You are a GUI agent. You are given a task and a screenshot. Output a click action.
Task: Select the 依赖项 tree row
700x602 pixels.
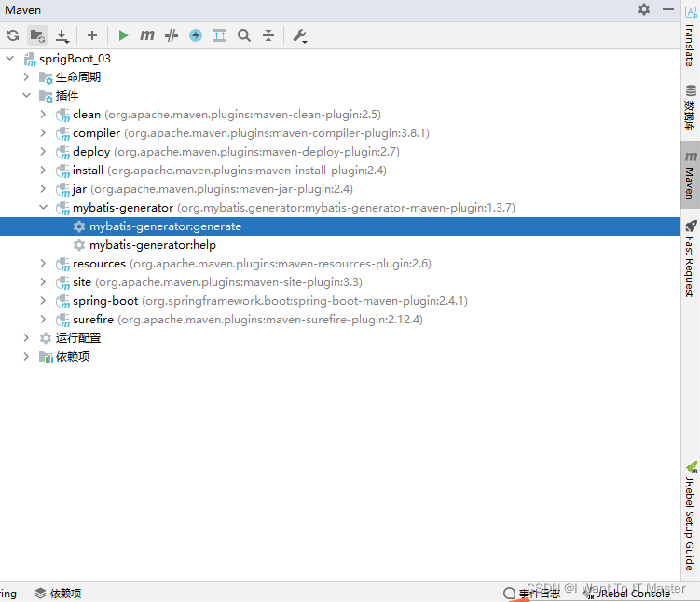pos(340,357)
